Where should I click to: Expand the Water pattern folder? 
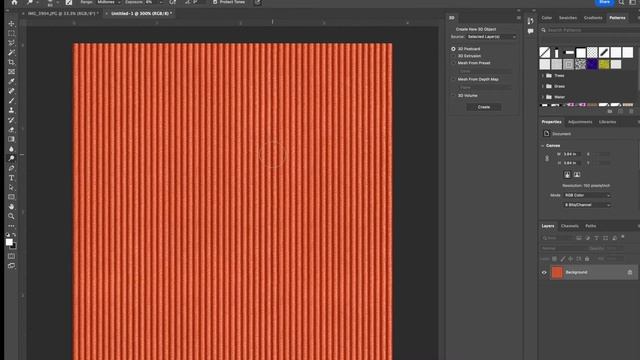tap(543, 97)
